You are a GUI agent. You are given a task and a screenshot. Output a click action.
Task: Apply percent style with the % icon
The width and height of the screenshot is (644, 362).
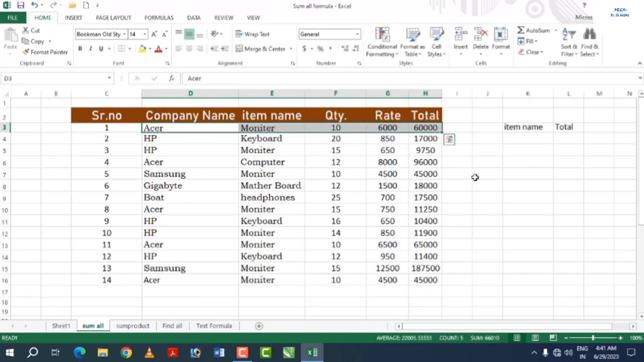point(320,49)
